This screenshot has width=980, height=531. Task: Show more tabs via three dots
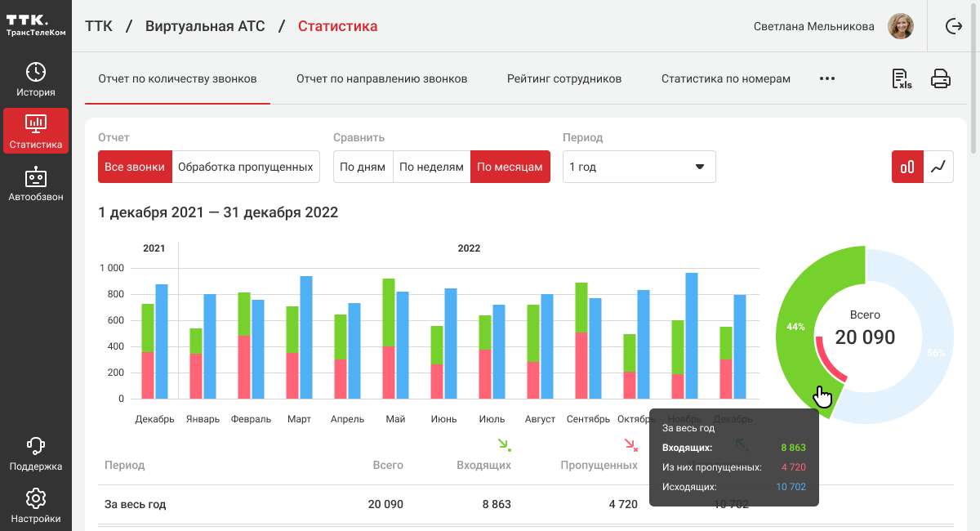point(826,79)
